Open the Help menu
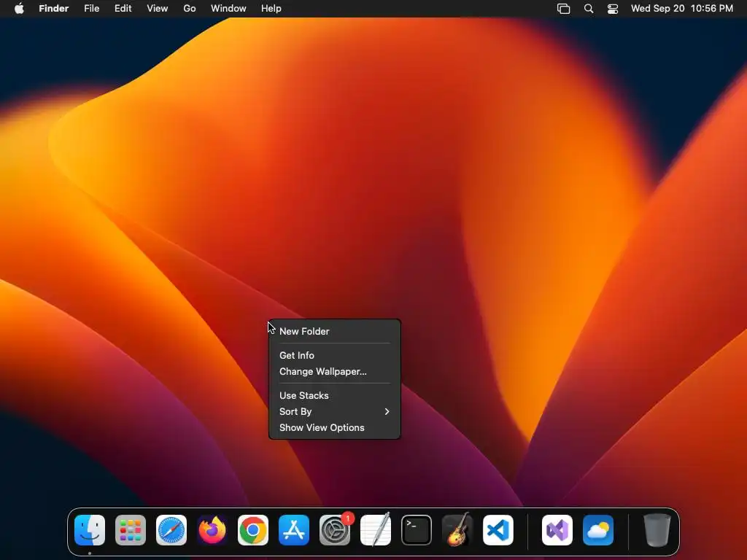The image size is (747, 560). pos(271,9)
